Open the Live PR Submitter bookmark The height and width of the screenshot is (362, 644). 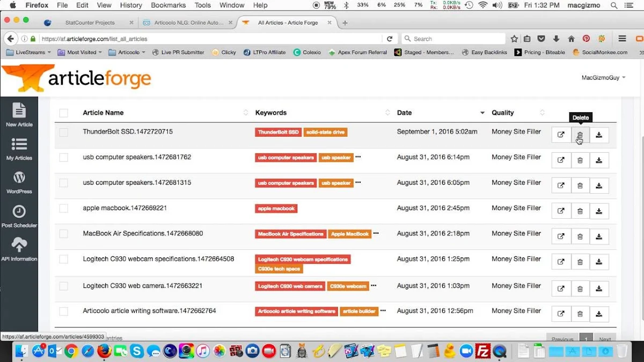pos(178,53)
